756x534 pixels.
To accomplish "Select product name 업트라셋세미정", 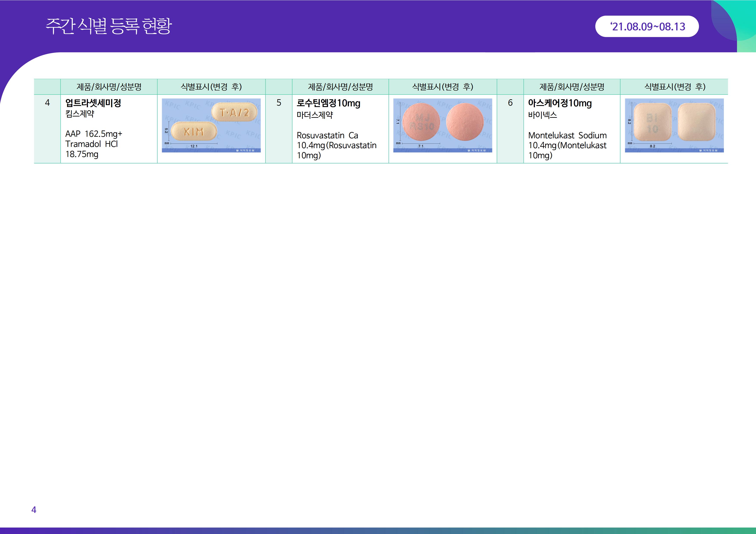I will coord(93,103).
